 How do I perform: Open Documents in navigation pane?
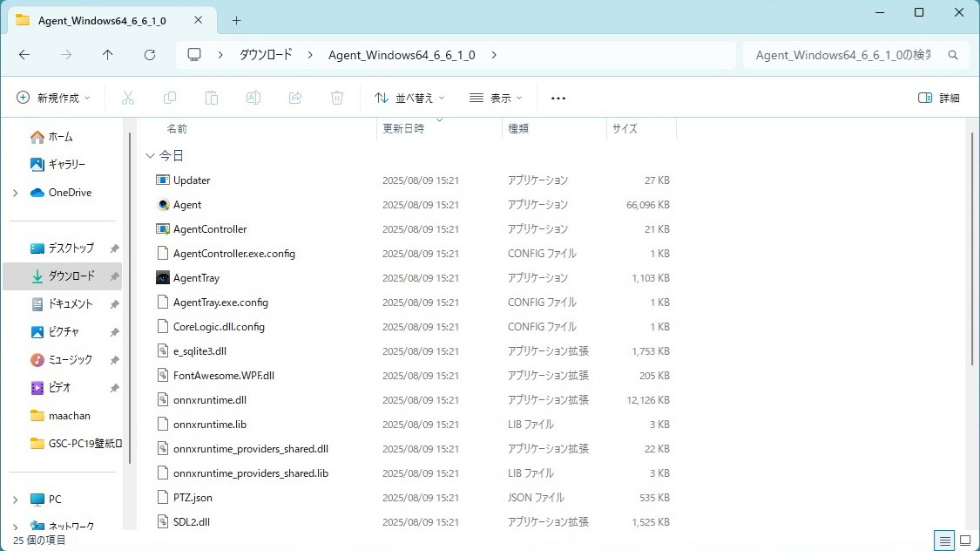point(63,304)
